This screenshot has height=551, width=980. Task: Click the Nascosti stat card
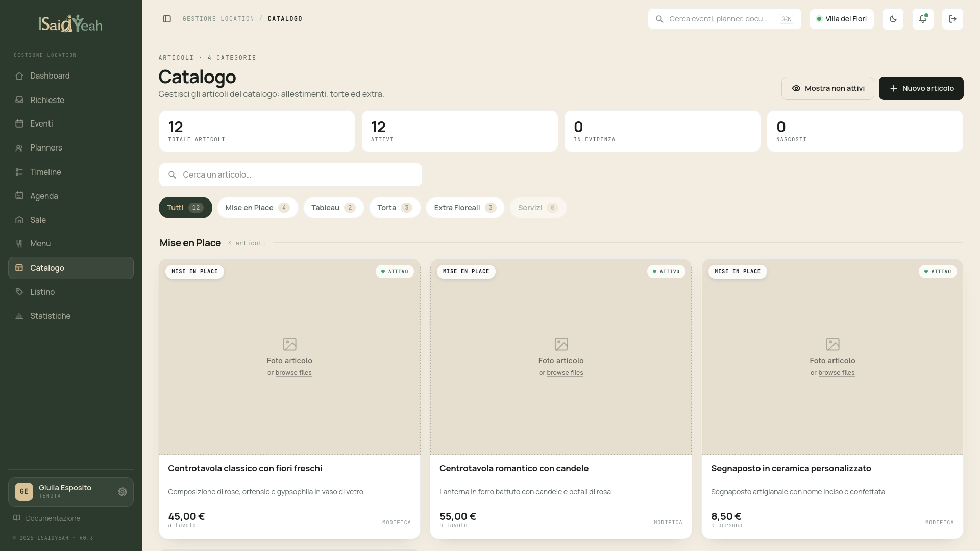[x=865, y=131]
